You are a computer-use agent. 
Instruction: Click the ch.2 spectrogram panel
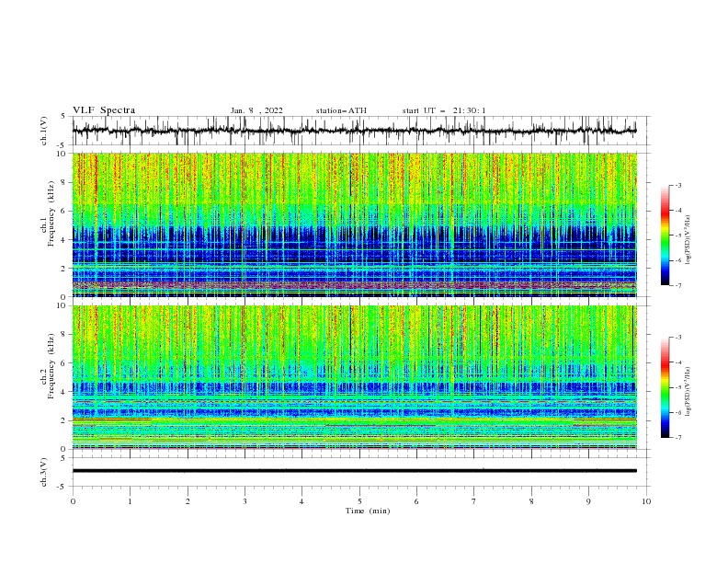click(355, 377)
